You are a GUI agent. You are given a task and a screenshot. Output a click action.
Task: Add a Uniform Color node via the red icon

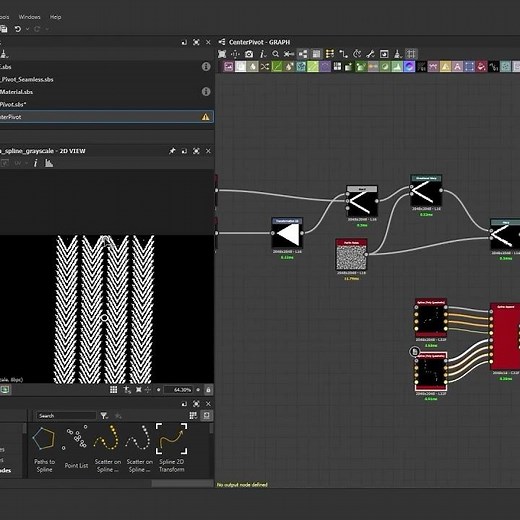coord(481,67)
